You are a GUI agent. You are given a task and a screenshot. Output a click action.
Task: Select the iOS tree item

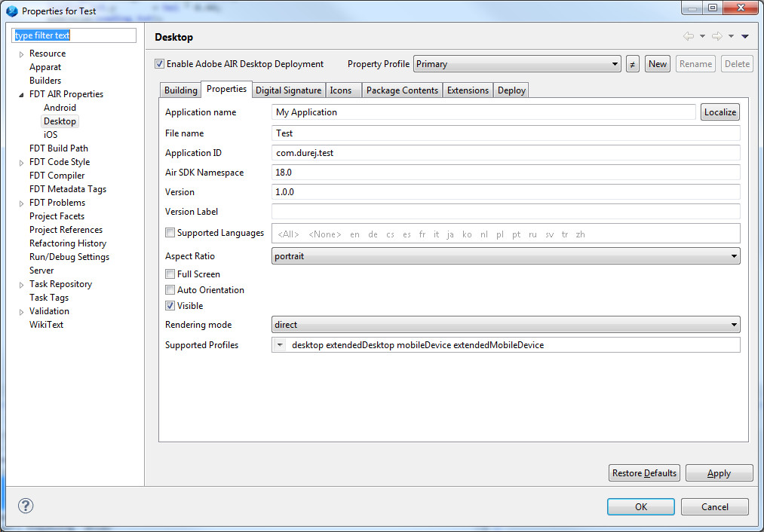click(51, 135)
